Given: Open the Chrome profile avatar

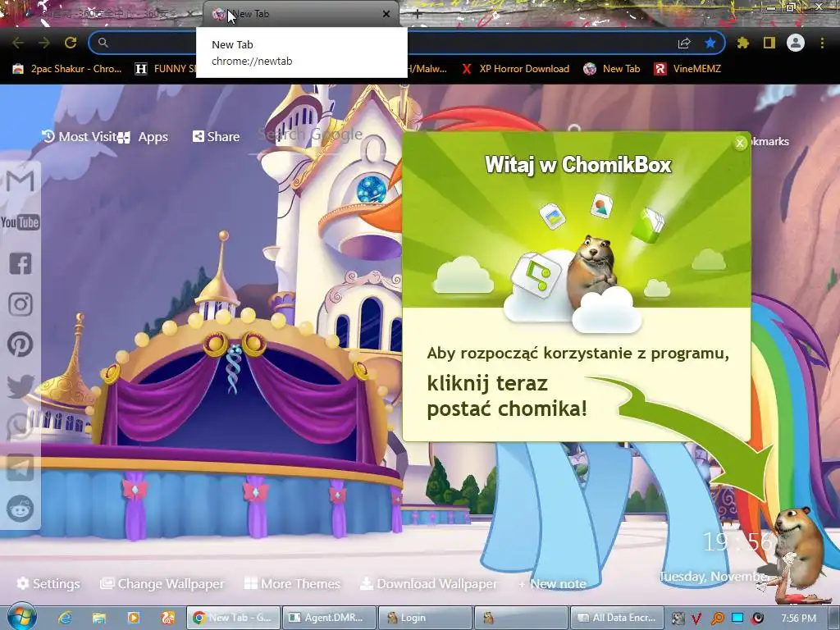Looking at the screenshot, I should click(x=796, y=43).
